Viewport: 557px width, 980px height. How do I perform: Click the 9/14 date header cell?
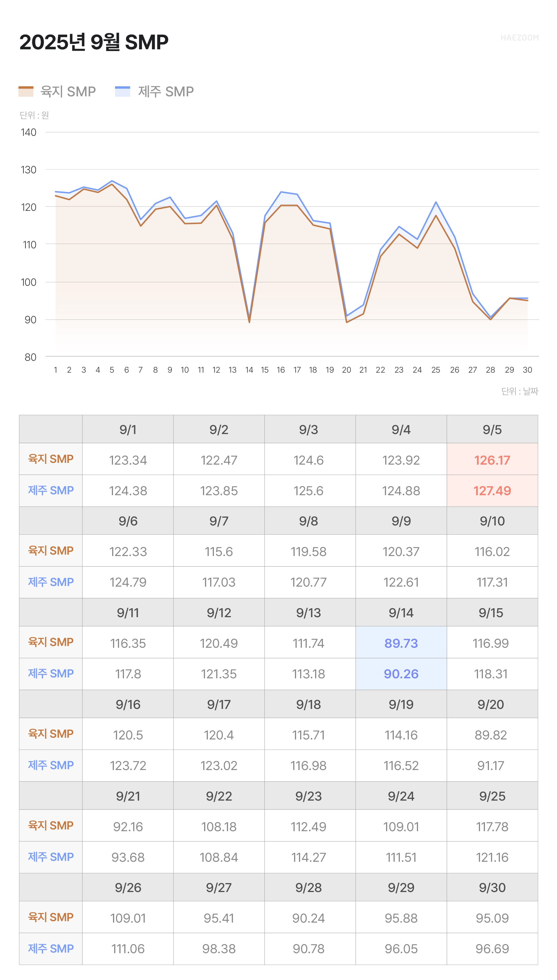click(401, 613)
